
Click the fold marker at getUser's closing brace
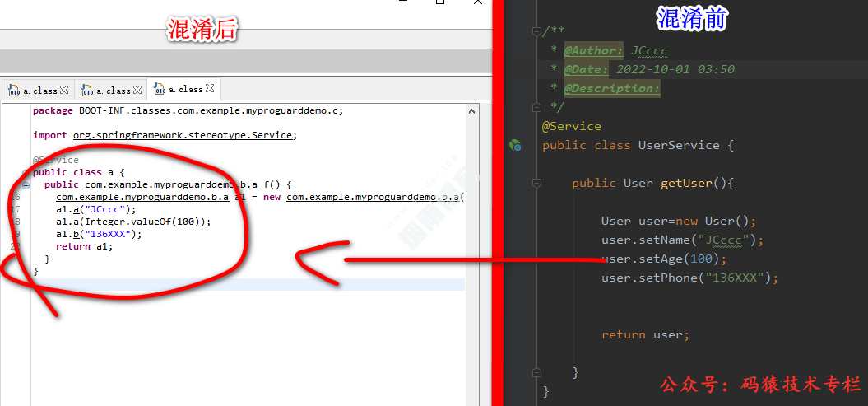pyautogui.click(x=536, y=372)
